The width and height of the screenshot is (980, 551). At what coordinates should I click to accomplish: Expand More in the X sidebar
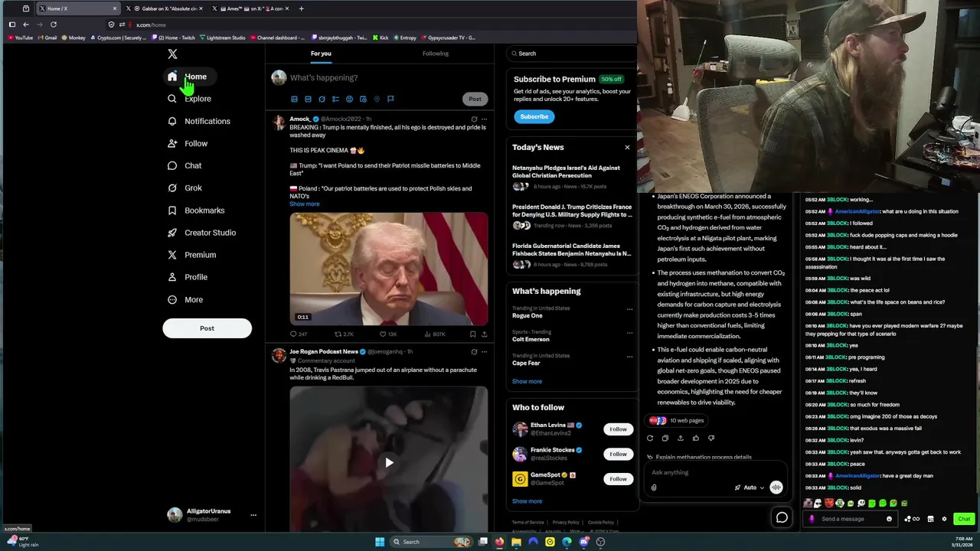tap(185, 300)
